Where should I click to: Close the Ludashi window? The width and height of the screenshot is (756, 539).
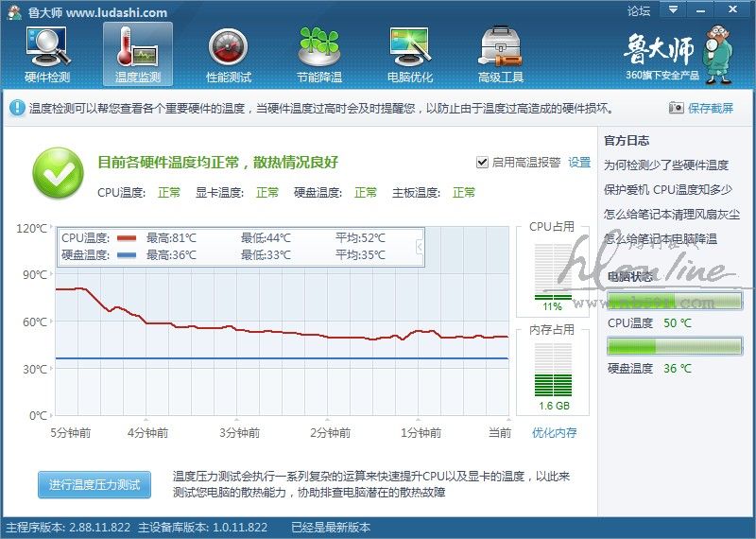(733, 9)
